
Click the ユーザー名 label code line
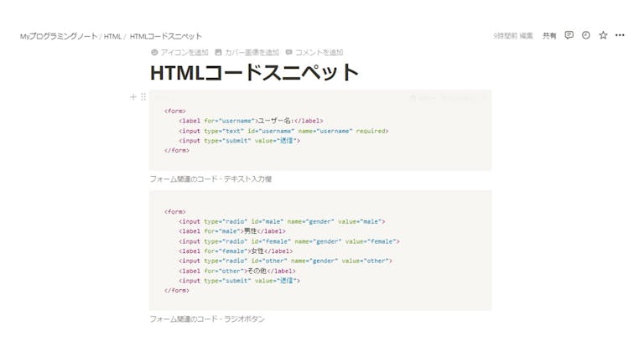point(251,121)
